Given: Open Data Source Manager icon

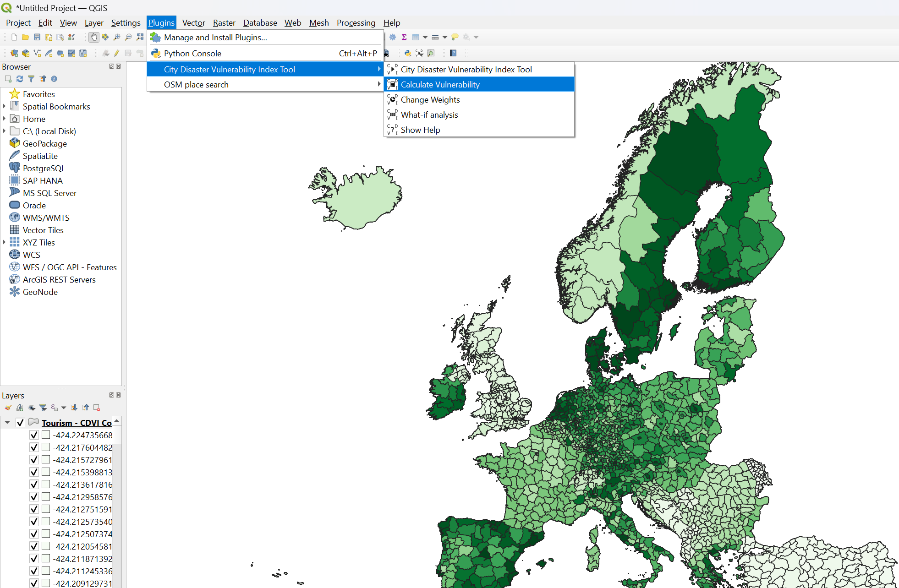Looking at the screenshot, I should point(14,53).
